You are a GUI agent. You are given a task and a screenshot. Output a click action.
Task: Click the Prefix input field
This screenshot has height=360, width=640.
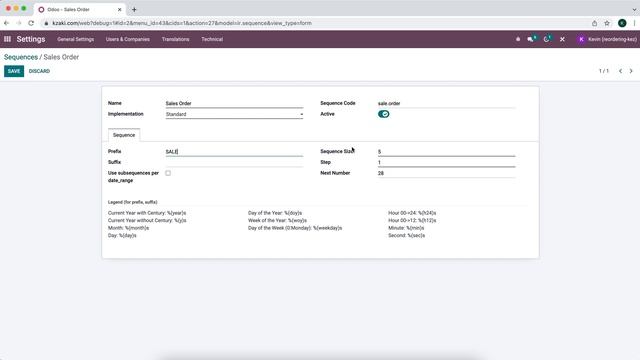click(x=234, y=151)
